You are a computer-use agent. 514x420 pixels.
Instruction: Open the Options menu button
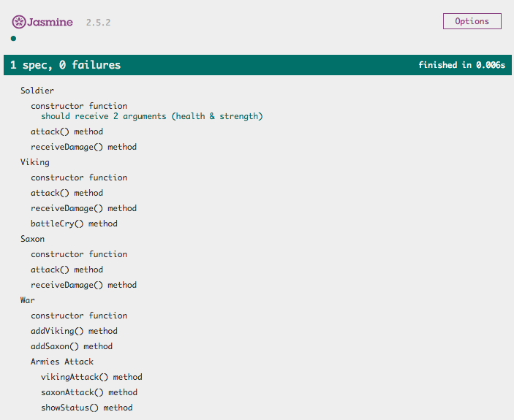[472, 21]
